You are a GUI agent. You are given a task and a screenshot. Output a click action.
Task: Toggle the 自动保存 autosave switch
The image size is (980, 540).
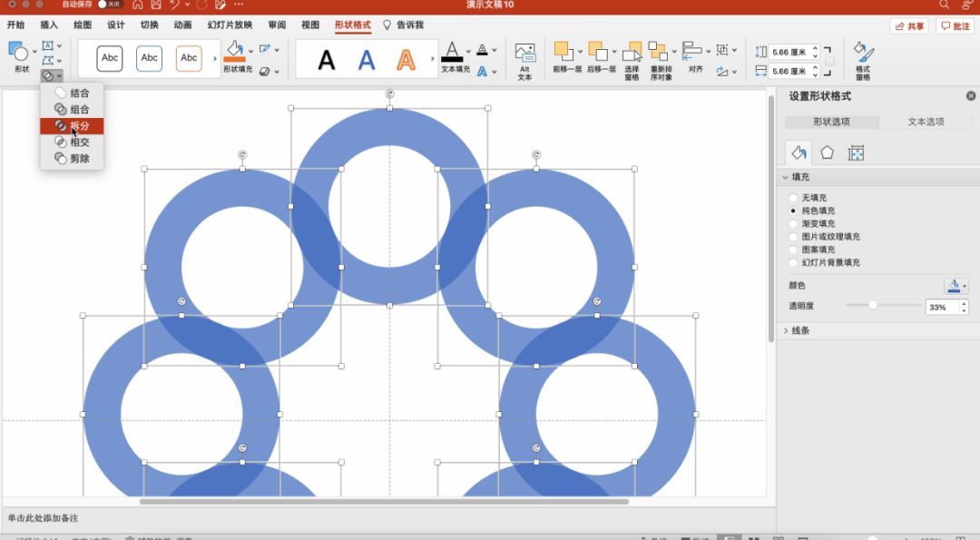[110, 5]
